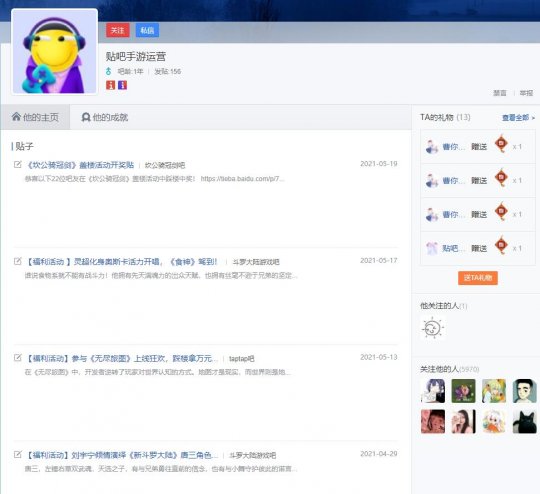This screenshot has width=540, height=494.
Task: Click the orange 送TA礼物 button
Action: click(478, 278)
